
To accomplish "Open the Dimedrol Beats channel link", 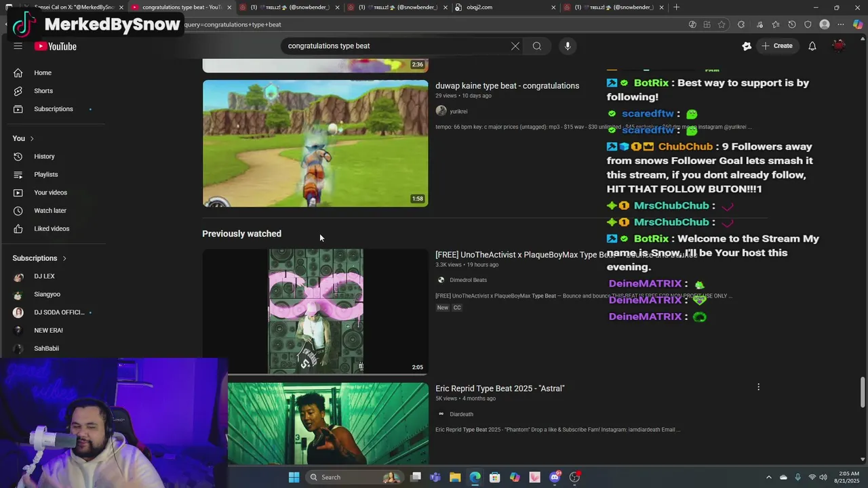I will pos(468,280).
